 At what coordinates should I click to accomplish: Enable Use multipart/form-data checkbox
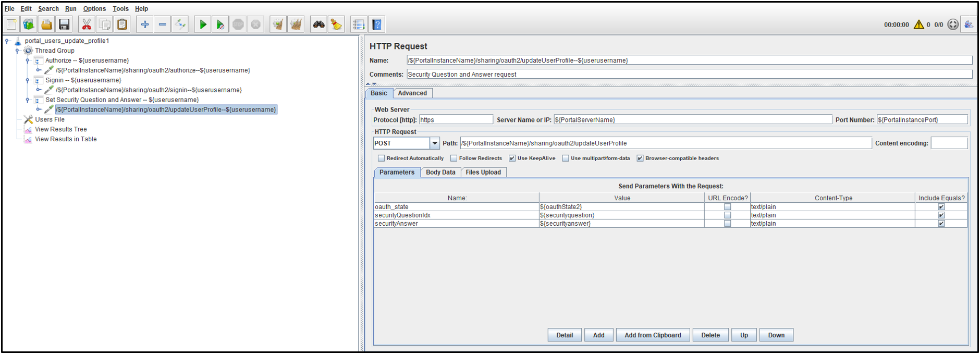(565, 158)
